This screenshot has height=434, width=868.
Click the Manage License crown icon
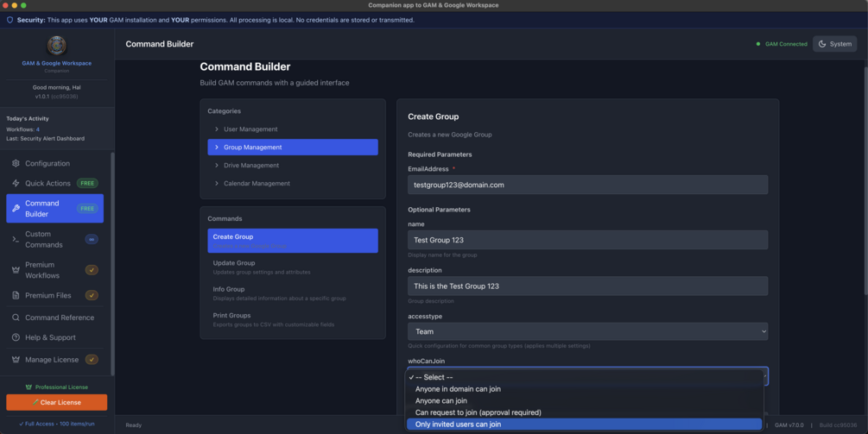tap(16, 360)
